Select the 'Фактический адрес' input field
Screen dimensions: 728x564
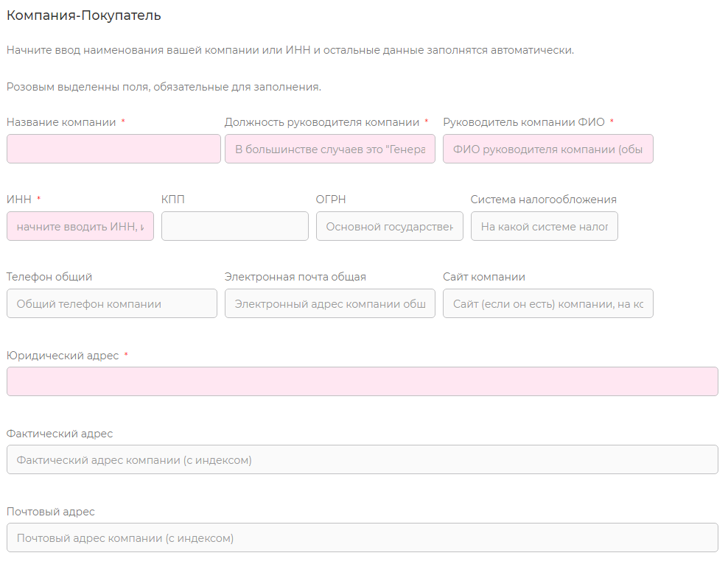point(362,459)
